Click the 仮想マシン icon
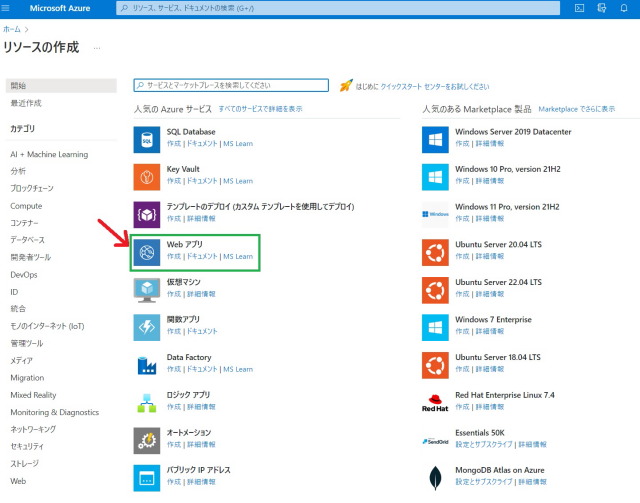This screenshot has height=503, width=640. [147, 290]
